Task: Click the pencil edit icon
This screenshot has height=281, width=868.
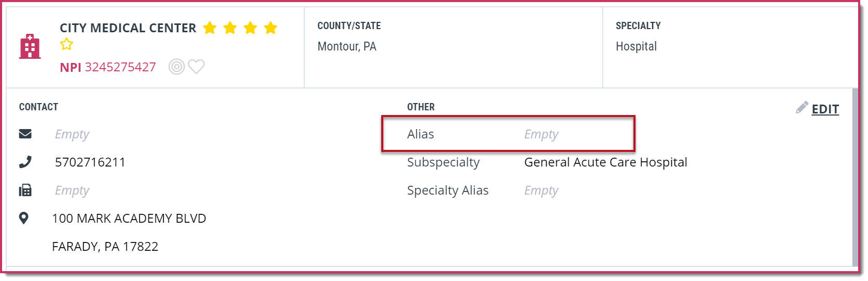Action: (802, 107)
